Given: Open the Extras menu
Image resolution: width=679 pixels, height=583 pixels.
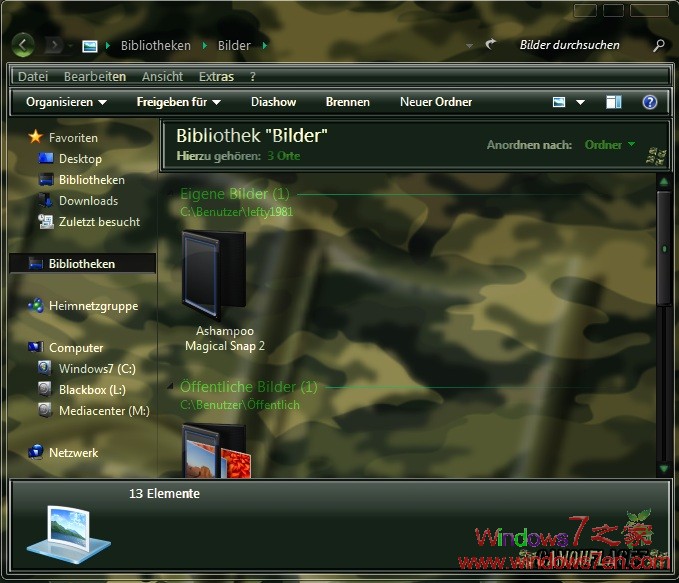Looking at the screenshot, I should coord(216,76).
